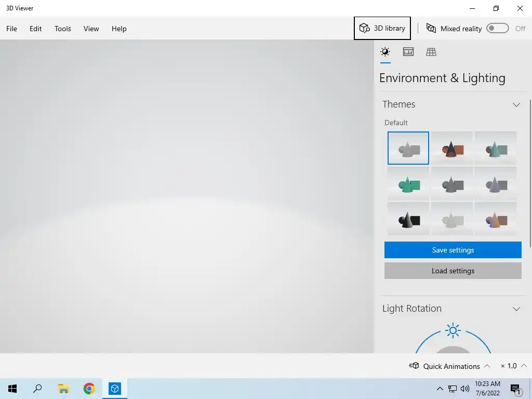Restore down the 3D Viewer window
Image resolution: width=532 pixels, height=399 pixels.
[x=496, y=8]
